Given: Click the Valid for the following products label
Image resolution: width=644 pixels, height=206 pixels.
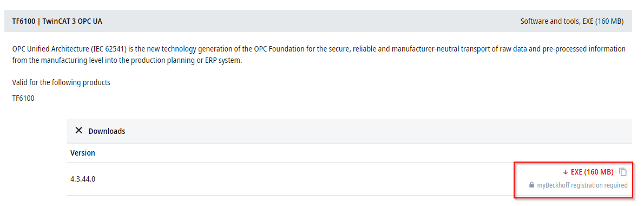Looking at the screenshot, I should click(61, 82).
